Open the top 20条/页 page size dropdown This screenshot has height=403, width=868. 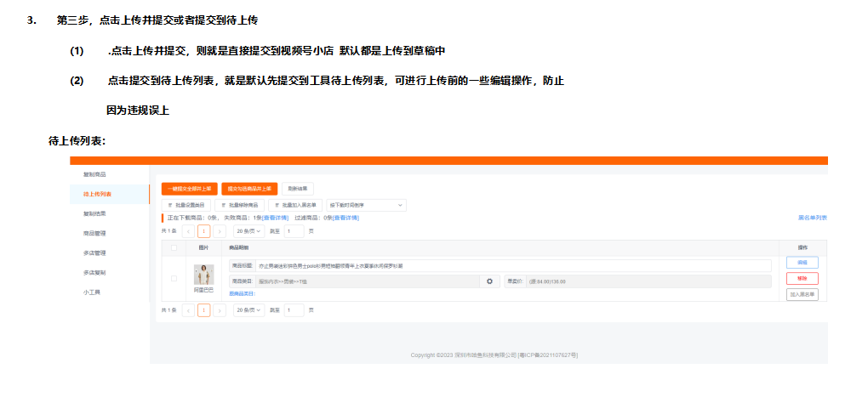click(247, 231)
